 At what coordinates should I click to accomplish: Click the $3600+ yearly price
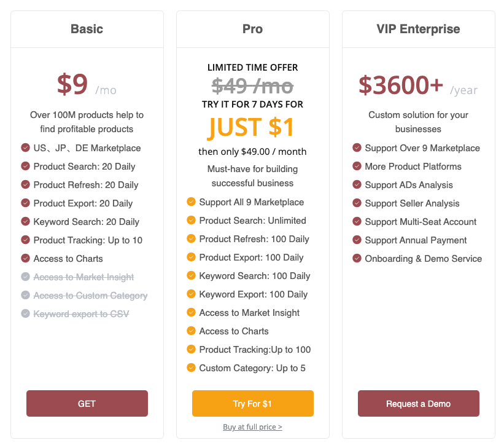[x=400, y=85]
